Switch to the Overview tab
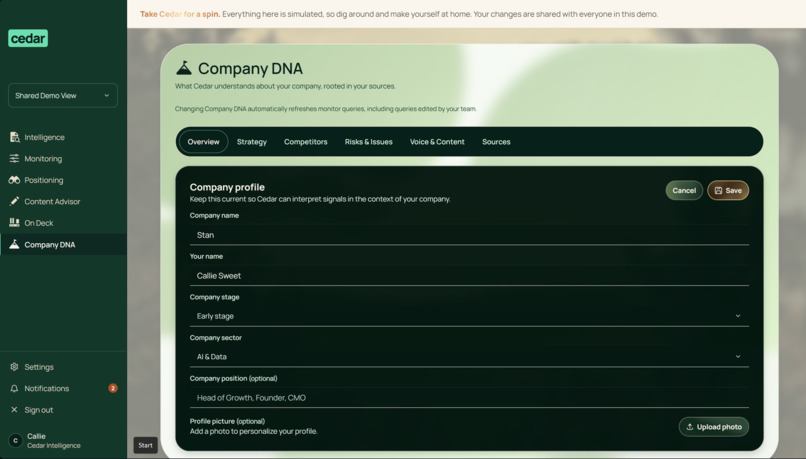Screen dimensions: 806x459 pyautogui.click(x=204, y=142)
